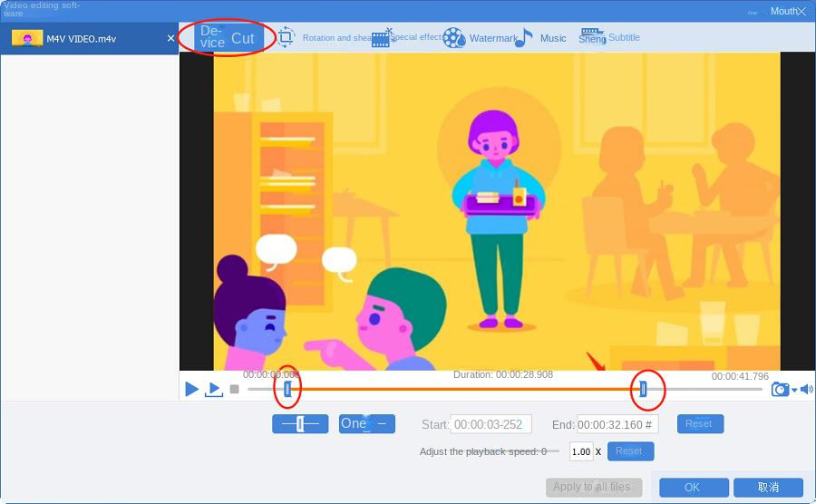Mute the audio with the speaker icon
816x504 pixels.
(x=806, y=389)
